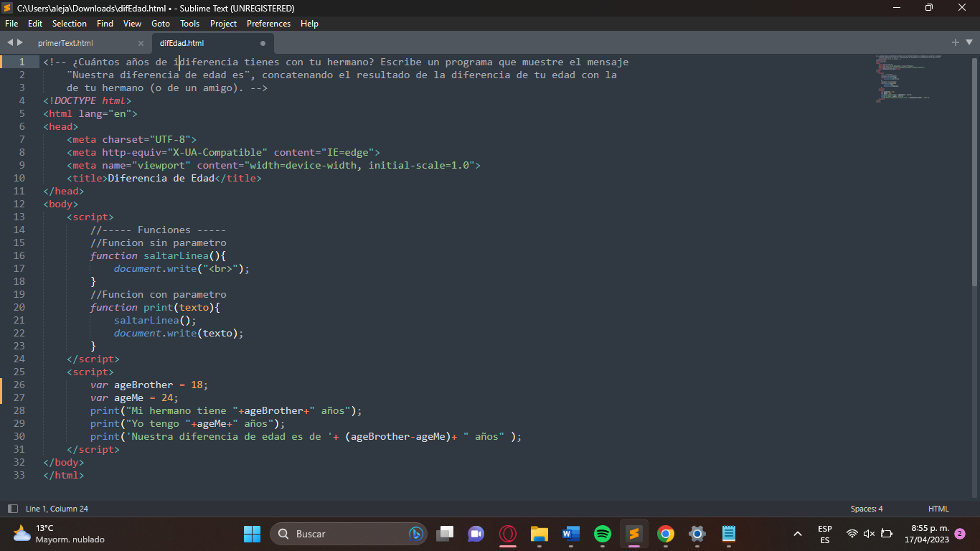The image size is (980, 551).
Task: Open the Windows Start menu
Action: (x=252, y=534)
